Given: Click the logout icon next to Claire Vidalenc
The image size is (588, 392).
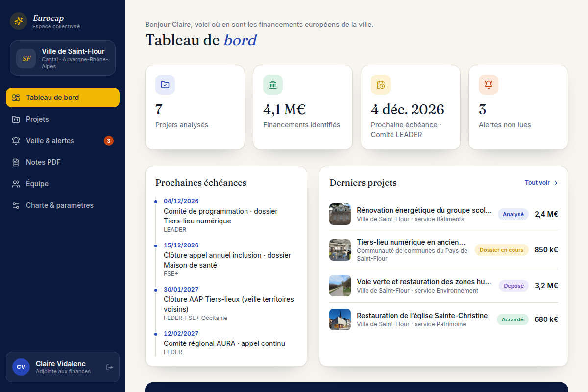Looking at the screenshot, I should click(109, 367).
